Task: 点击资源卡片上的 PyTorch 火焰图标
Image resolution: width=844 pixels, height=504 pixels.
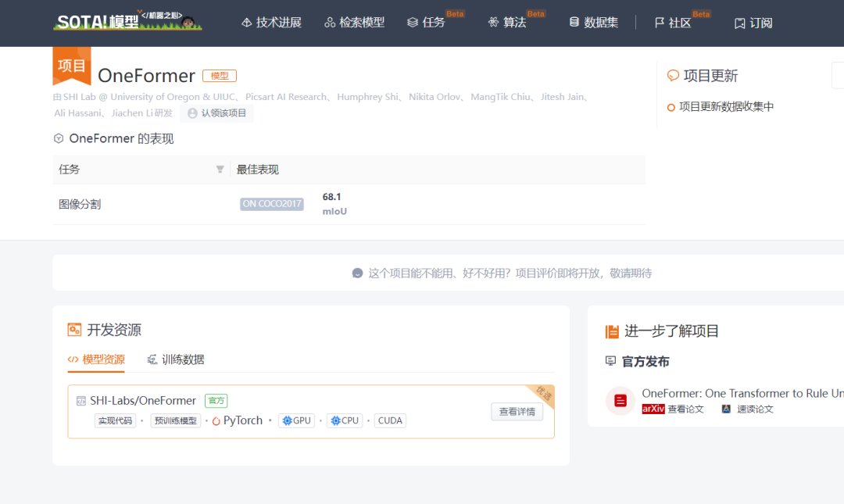Action: pos(218,420)
